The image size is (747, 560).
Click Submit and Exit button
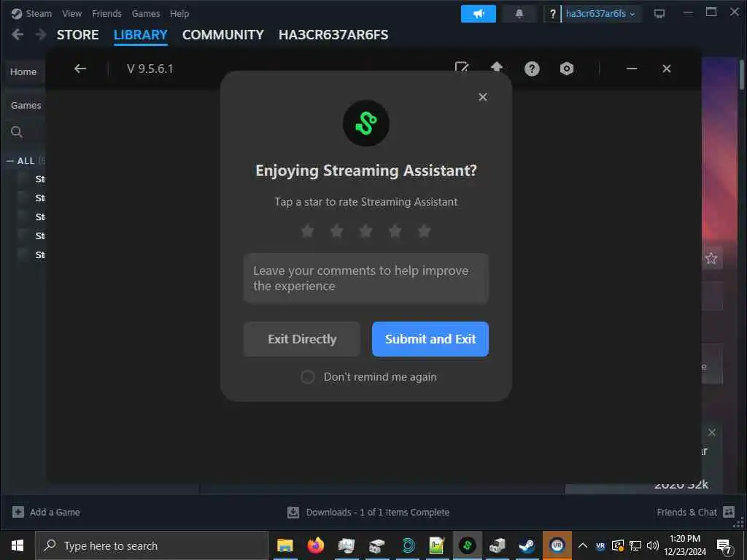(x=430, y=339)
